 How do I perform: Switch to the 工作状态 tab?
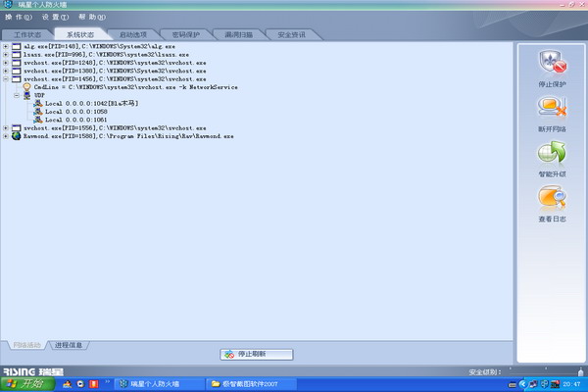(27, 35)
